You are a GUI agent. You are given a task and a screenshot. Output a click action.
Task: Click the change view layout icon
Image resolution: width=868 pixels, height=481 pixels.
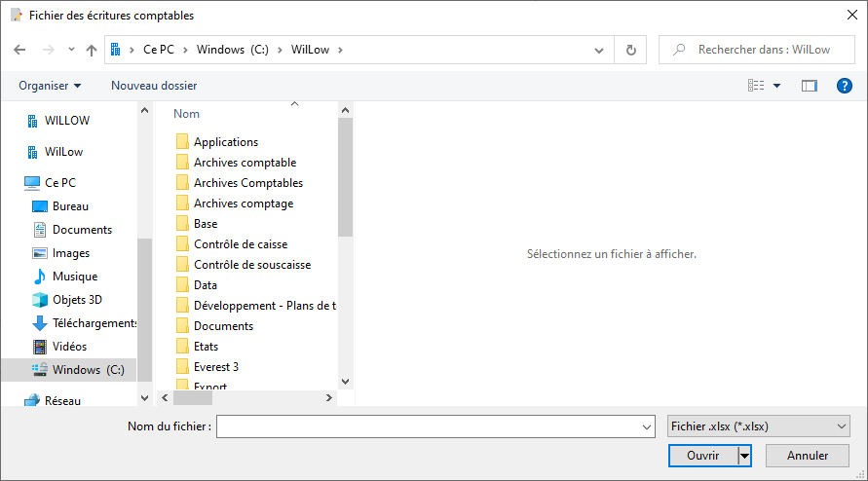tap(756, 86)
